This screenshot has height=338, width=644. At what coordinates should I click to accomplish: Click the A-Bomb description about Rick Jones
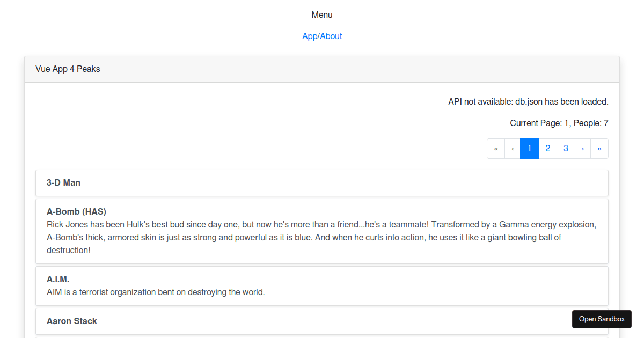321,237
